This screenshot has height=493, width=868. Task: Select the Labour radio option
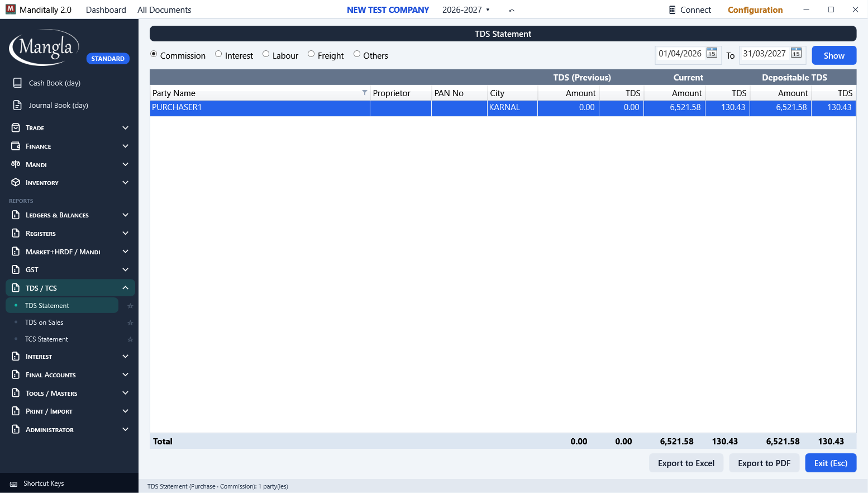pyautogui.click(x=266, y=54)
